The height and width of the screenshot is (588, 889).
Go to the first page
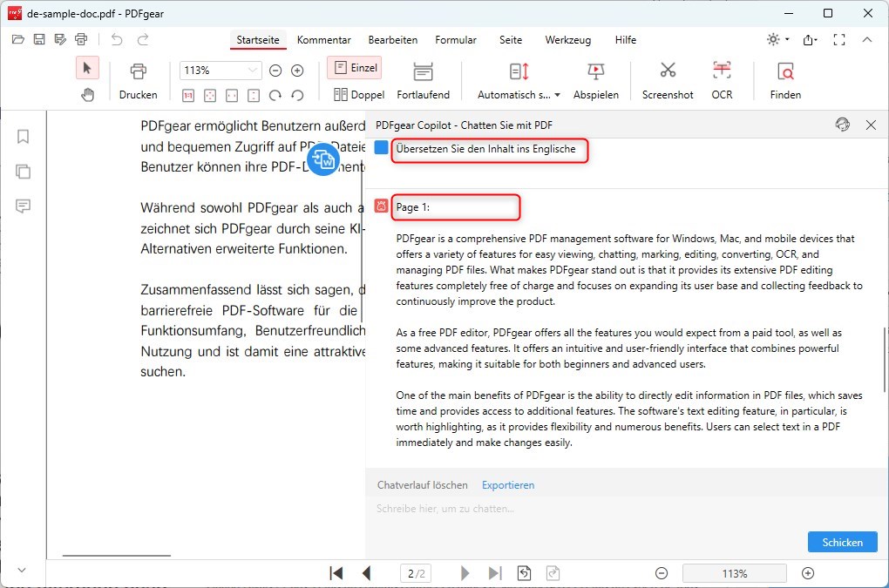(x=336, y=573)
